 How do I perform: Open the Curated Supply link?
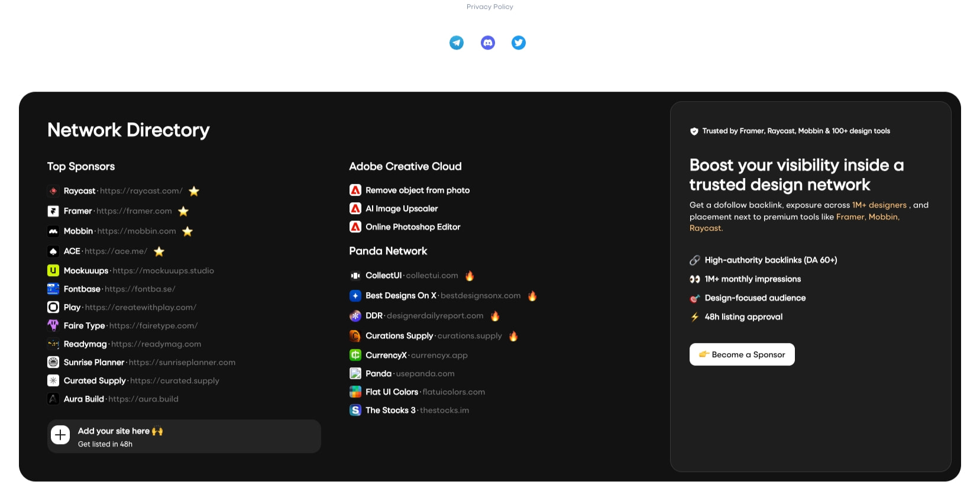(x=141, y=380)
